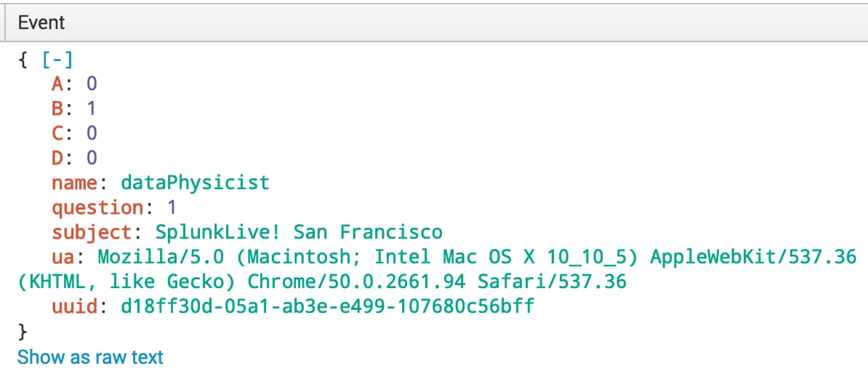The image size is (868, 374).
Task: Click the Show as raw text link
Action: pos(90,357)
